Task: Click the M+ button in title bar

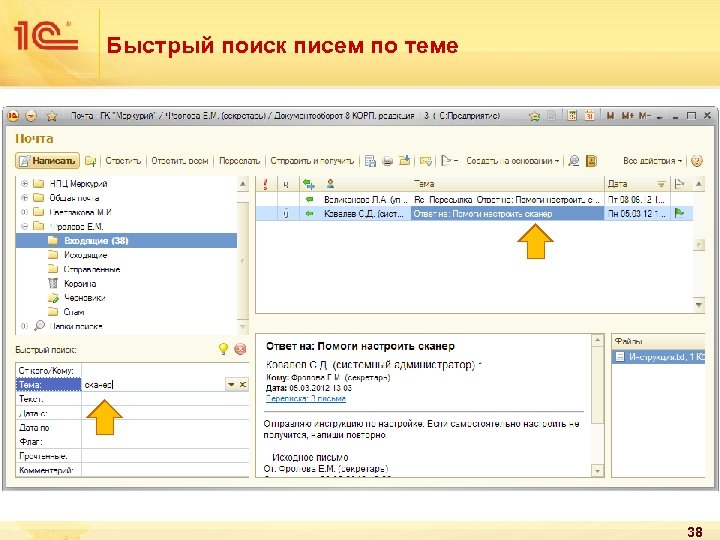Action: tap(627, 116)
